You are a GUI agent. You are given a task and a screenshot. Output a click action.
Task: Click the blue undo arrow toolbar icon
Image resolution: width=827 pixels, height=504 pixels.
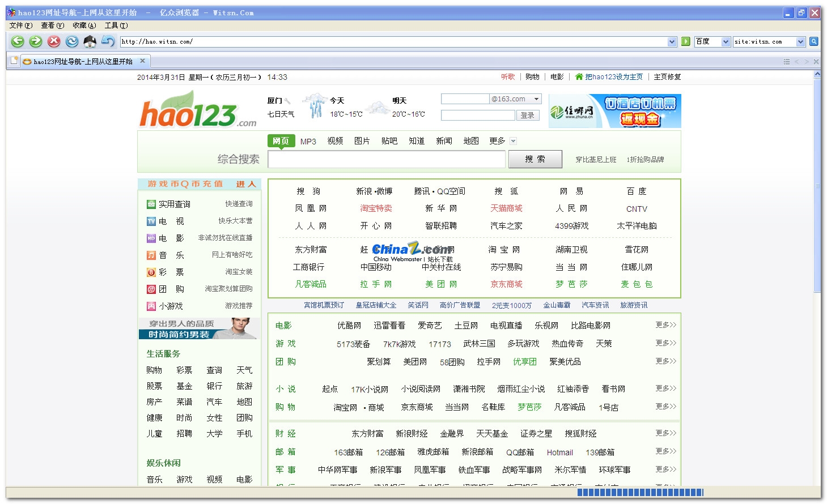point(108,41)
